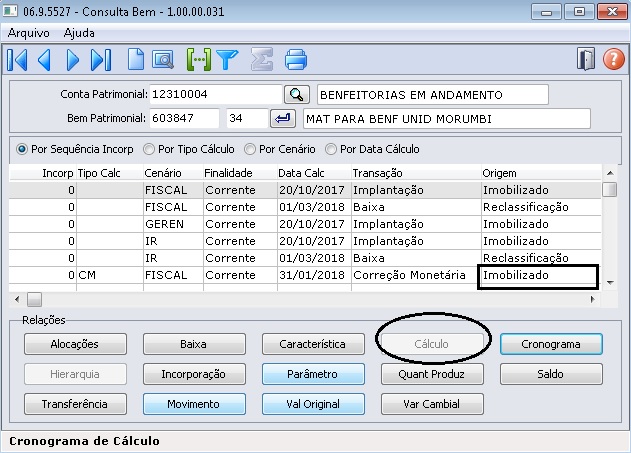
Task: Select Por Cenário radio option
Action: pos(250,149)
